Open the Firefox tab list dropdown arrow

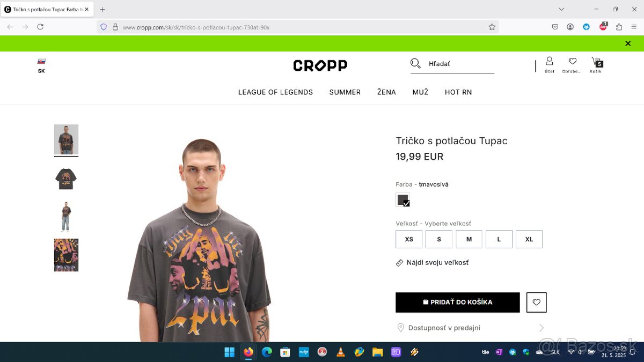pos(561,9)
